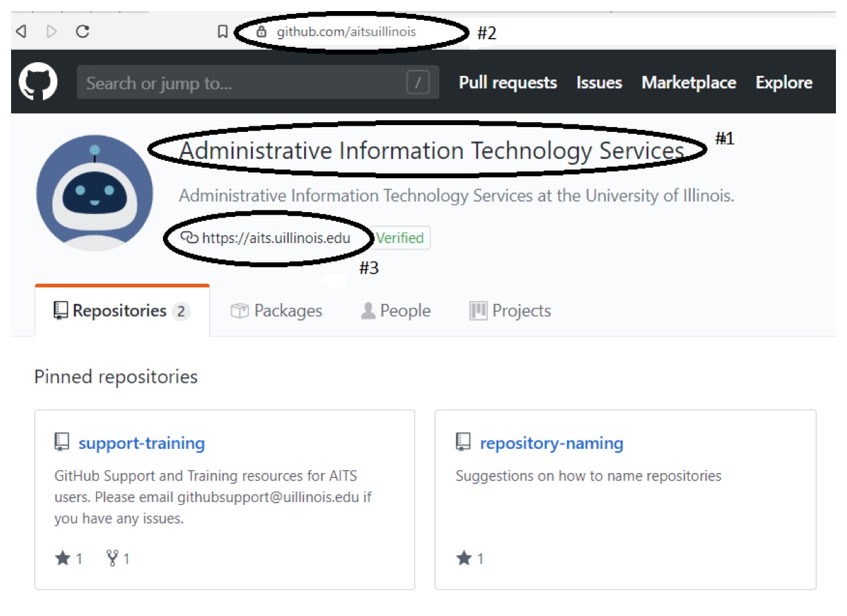Screen dimensions: 847x616
Task: Click the star count on repository-naming
Action: click(x=470, y=558)
